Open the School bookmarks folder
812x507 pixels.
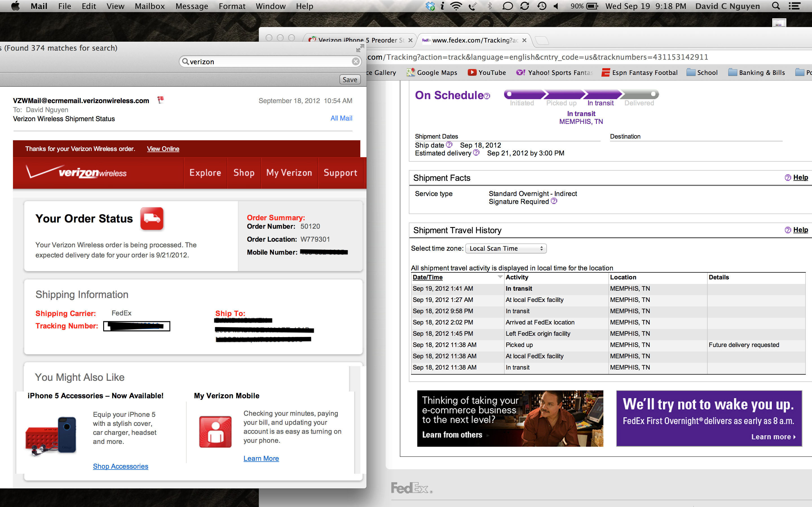[702, 72]
